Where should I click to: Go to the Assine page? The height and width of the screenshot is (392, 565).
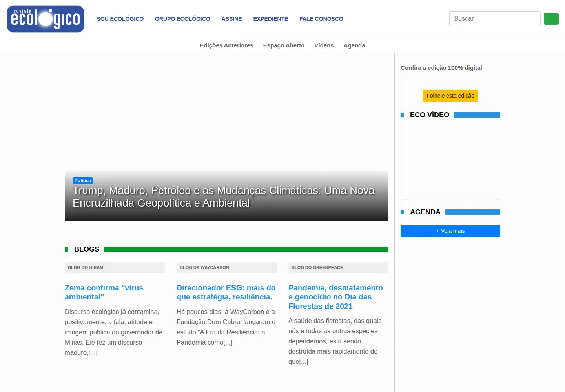(x=231, y=19)
